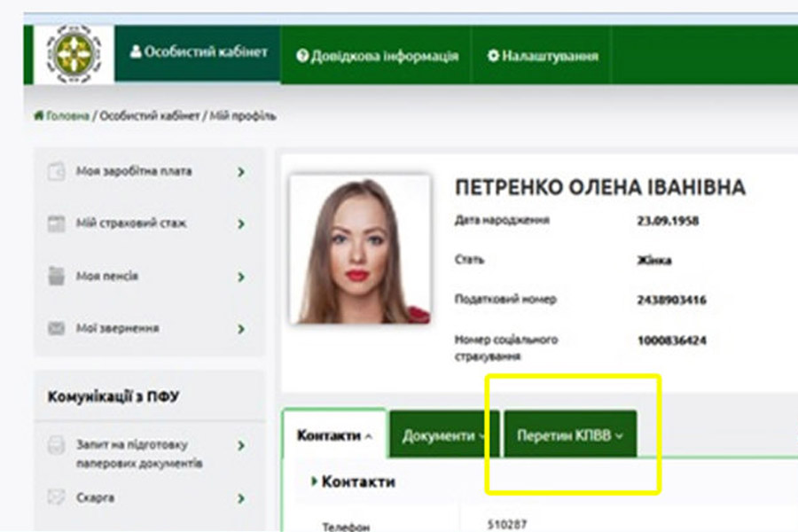This screenshot has height=532, width=798.
Task: Switch to the Контакти tab
Action: (x=334, y=435)
